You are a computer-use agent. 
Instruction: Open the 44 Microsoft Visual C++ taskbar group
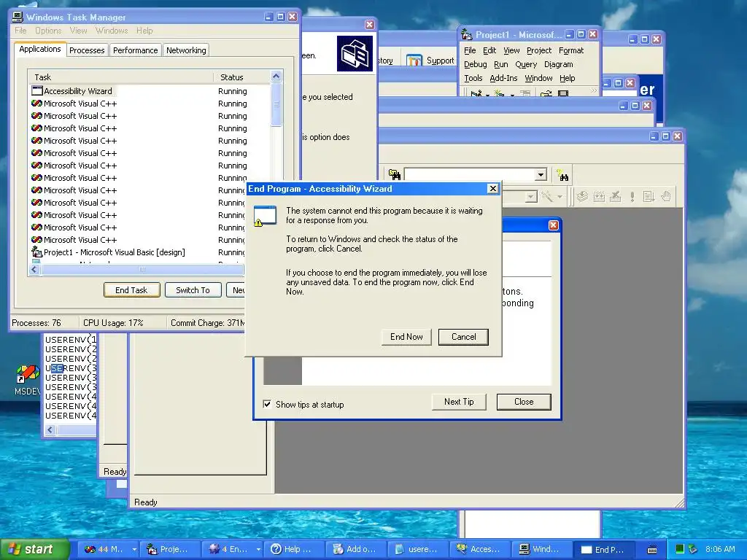[x=109, y=549]
